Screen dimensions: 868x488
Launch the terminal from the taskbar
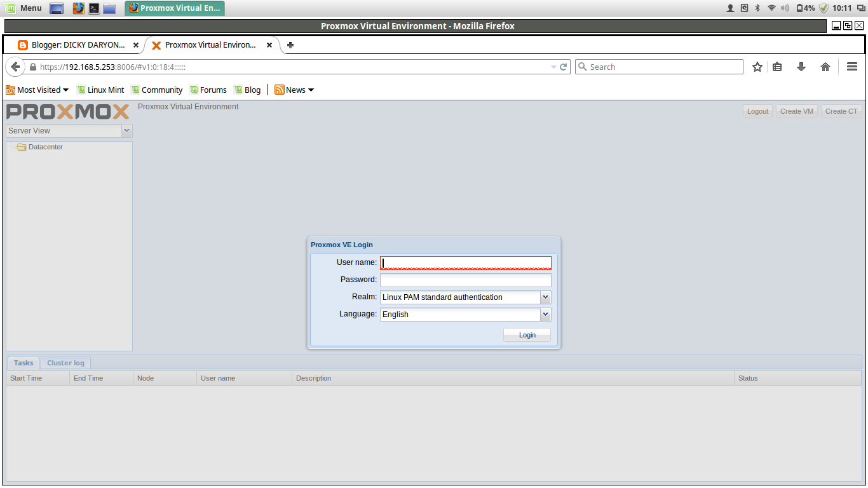click(x=94, y=8)
